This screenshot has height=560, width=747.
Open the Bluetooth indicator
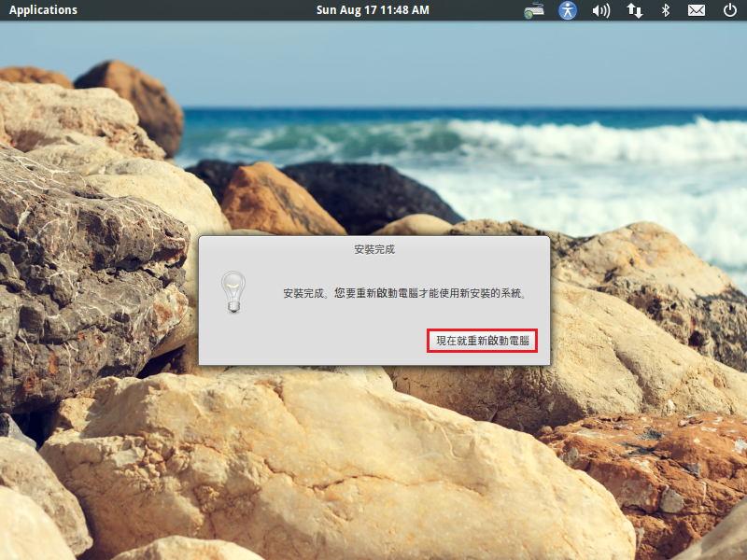[x=666, y=10]
